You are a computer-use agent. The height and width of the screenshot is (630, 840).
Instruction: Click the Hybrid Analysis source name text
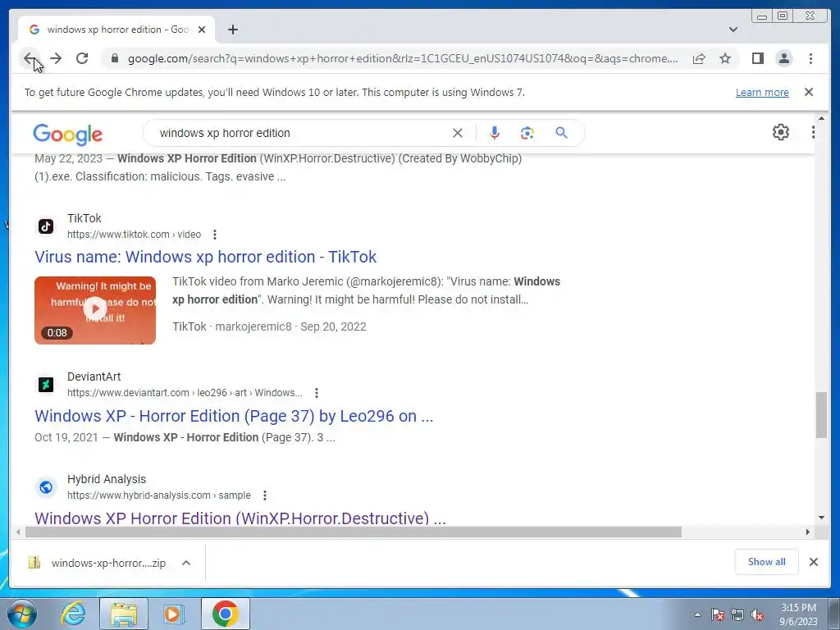(x=107, y=479)
